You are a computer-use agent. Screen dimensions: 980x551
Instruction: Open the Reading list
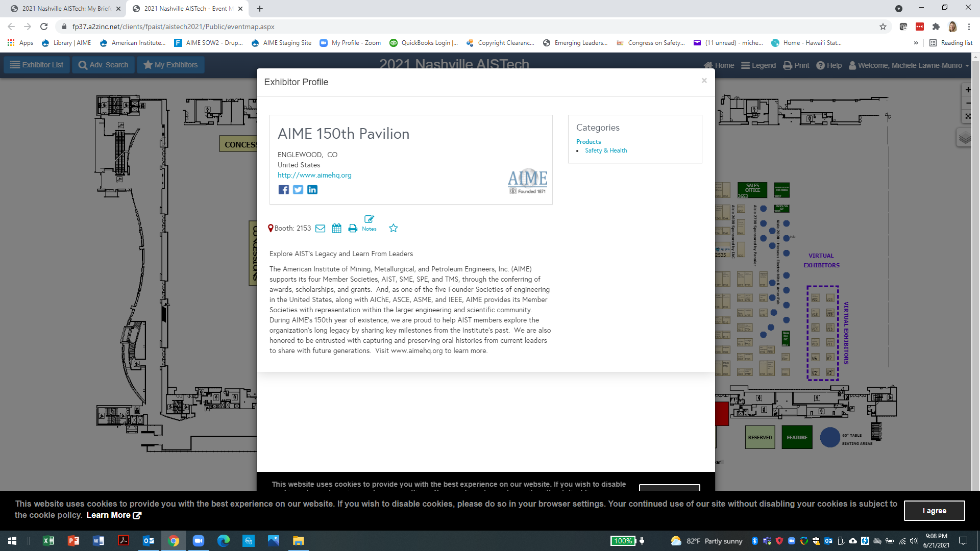tap(951, 43)
